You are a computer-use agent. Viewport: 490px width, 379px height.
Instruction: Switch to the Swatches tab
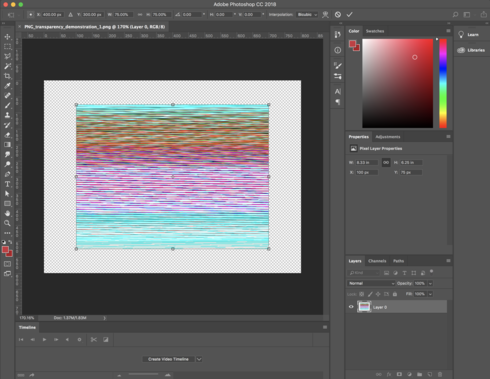click(375, 31)
